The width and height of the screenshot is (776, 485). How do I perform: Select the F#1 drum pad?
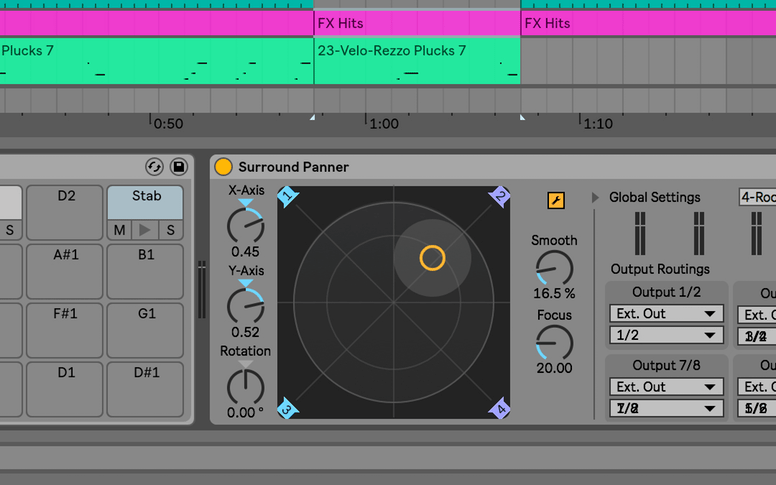pos(65,331)
